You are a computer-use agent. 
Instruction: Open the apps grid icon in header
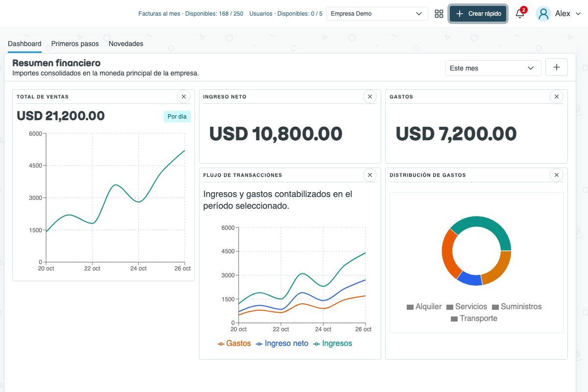(x=439, y=14)
